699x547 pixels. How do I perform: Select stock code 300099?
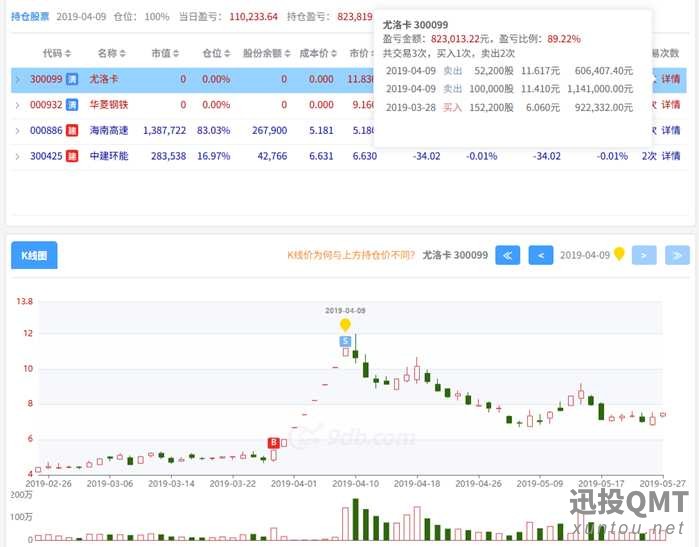click(x=46, y=79)
